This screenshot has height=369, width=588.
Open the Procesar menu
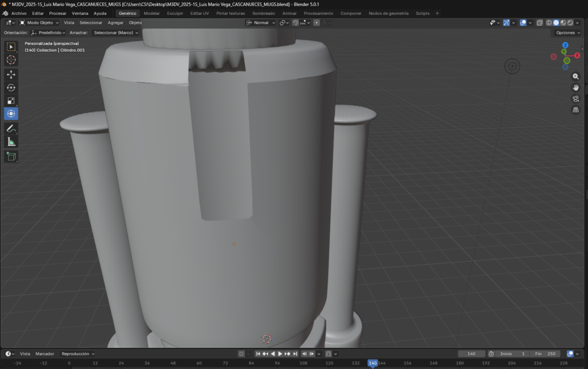pyautogui.click(x=57, y=13)
